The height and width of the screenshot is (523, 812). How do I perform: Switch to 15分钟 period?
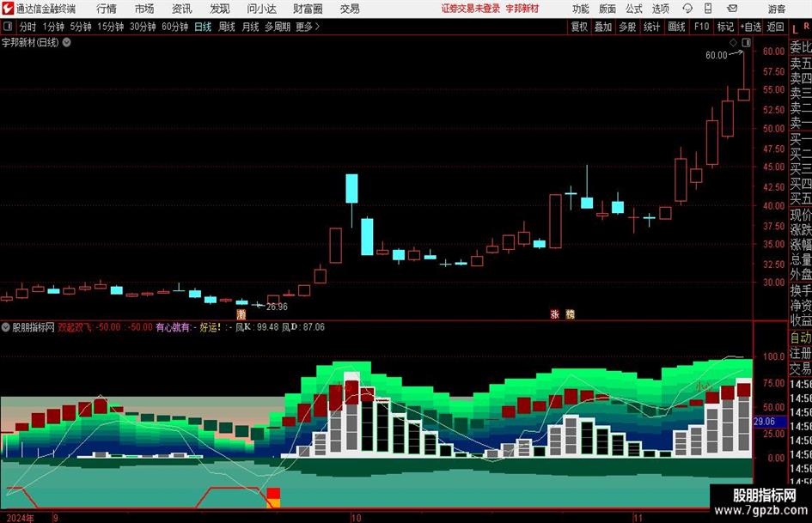(111, 27)
